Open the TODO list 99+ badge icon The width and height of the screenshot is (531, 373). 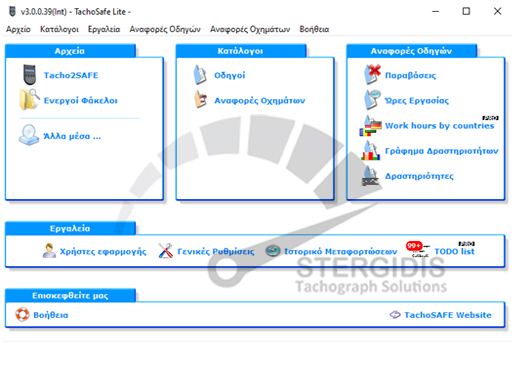tap(418, 250)
